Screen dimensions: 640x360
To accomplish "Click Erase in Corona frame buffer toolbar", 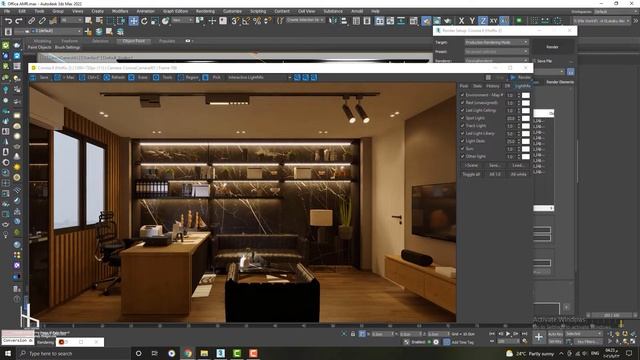I will coord(138,78).
